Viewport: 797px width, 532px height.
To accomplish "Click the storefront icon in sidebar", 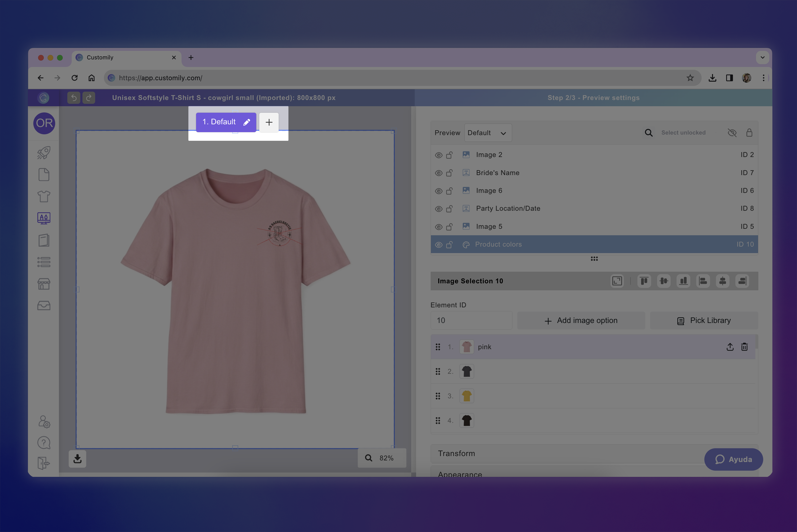I will [x=44, y=284].
